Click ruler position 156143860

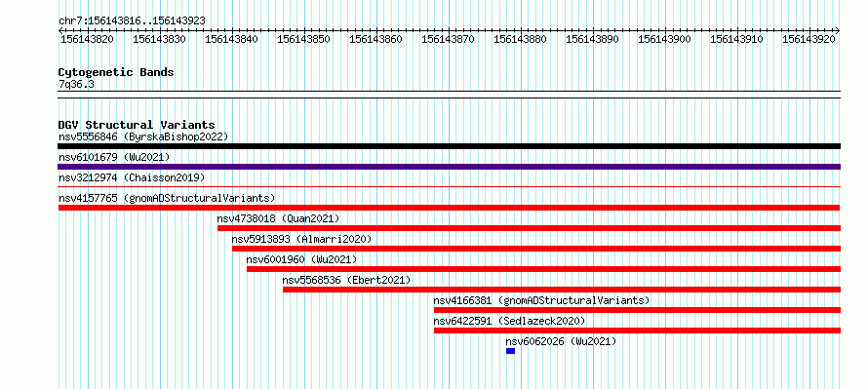(x=375, y=39)
